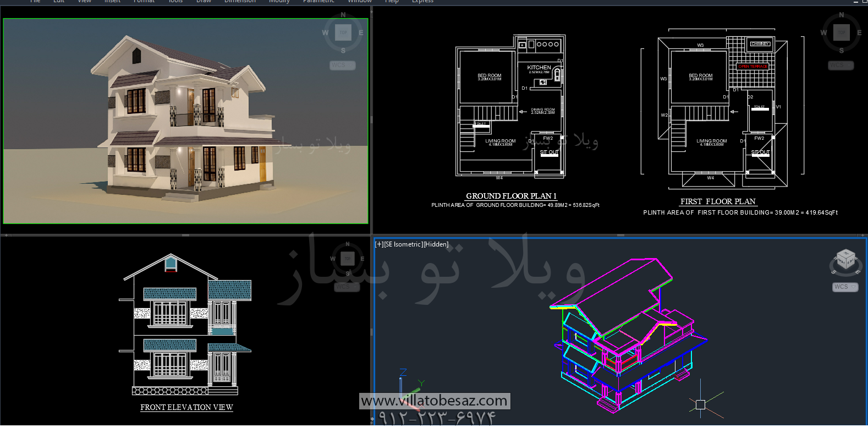Open the Modify menu
The height and width of the screenshot is (427, 868).
[279, 2]
